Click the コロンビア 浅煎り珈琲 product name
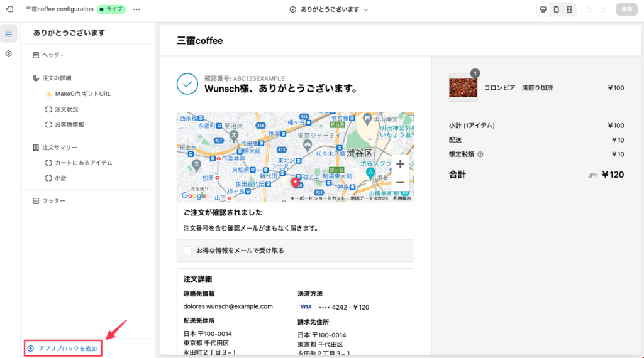Screen dimensions: 644x358 click(x=518, y=88)
